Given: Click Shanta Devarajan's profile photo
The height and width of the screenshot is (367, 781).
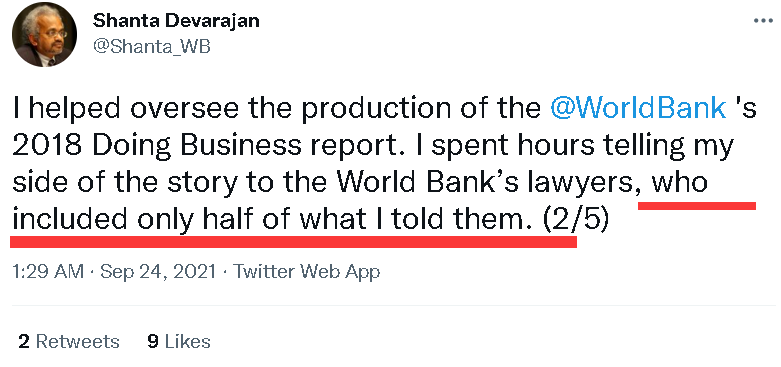Looking at the screenshot, I should pos(44,34).
